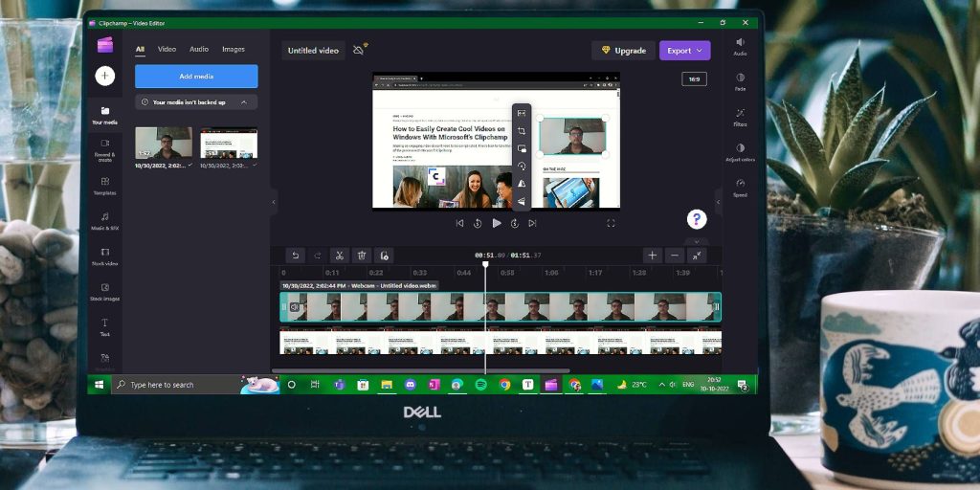Click the taskbar search box
The width and height of the screenshot is (980, 490).
click(x=195, y=385)
